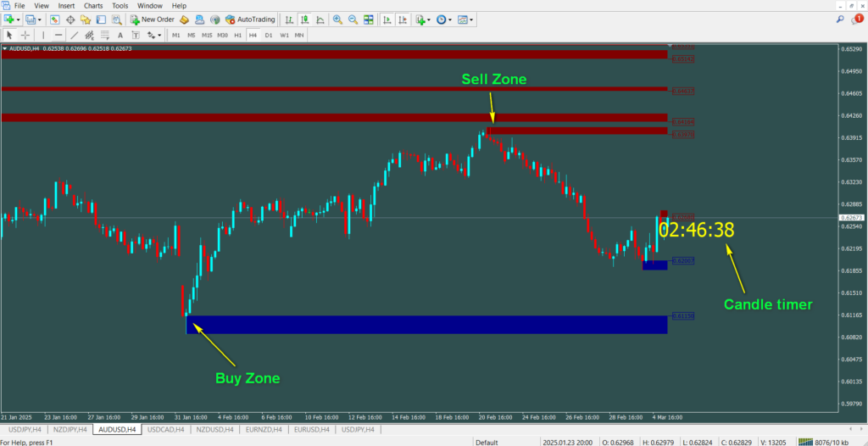Switch to line chart view
The image size is (868, 446).
pyautogui.click(x=320, y=20)
